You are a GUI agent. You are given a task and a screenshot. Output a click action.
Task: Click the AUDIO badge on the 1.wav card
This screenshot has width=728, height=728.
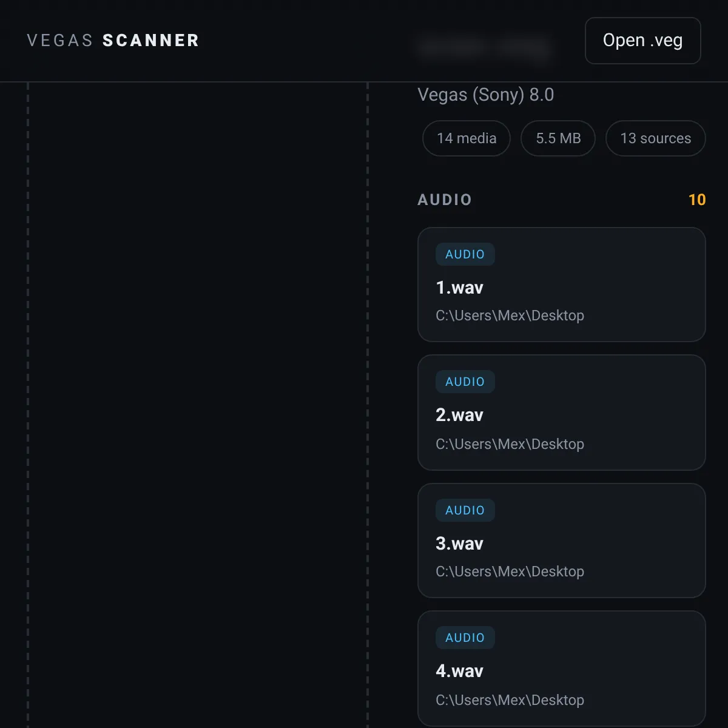coord(465,254)
